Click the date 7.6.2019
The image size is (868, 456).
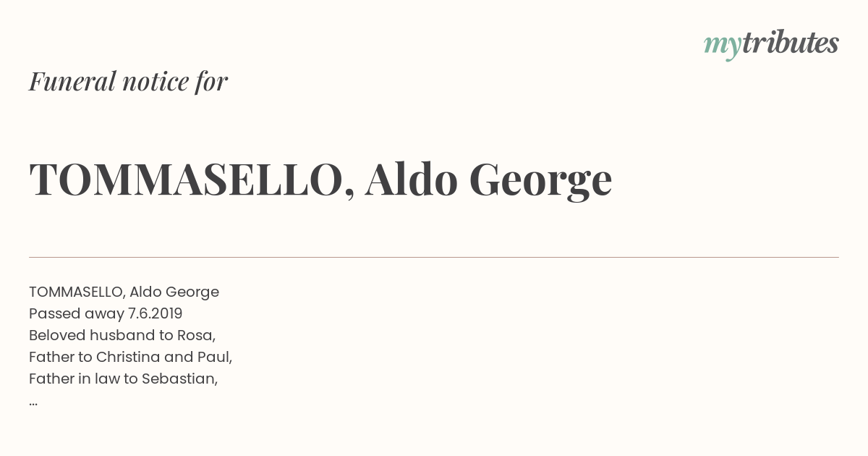155,313
